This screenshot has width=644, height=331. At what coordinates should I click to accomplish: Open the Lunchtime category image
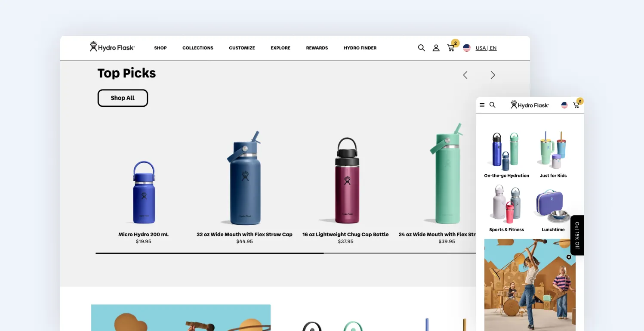[x=553, y=206]
